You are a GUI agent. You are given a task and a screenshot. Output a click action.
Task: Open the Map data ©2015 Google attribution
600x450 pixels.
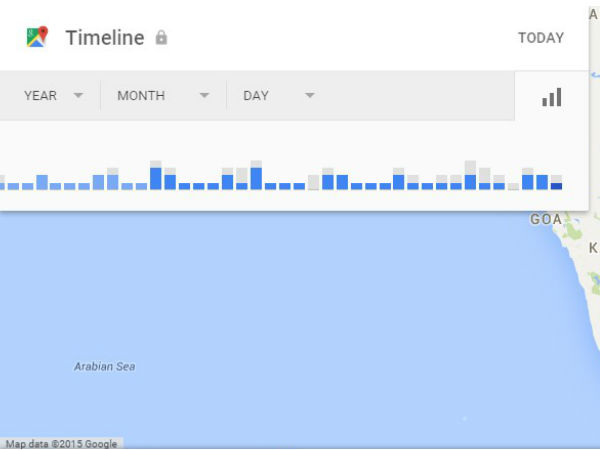pyautogui.click(x=60, y=443)
